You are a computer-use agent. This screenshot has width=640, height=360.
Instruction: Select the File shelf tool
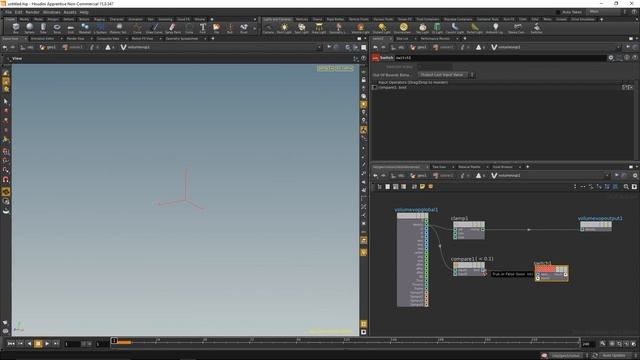216,28
